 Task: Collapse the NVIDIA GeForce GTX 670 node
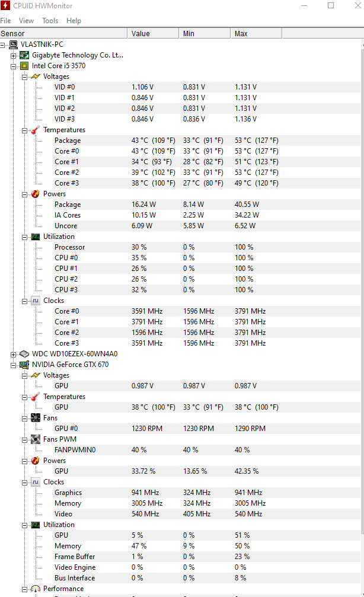(x=14, y=365)
